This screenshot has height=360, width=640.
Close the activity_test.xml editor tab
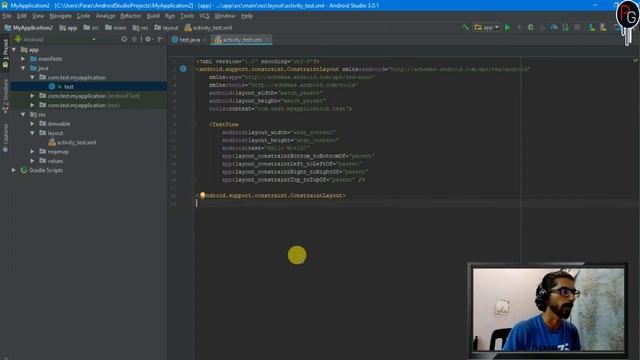[267, 40]
